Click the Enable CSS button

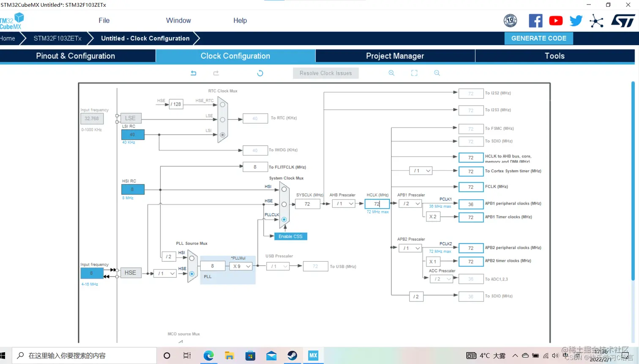pyautogui.click(x=291, y=236)
